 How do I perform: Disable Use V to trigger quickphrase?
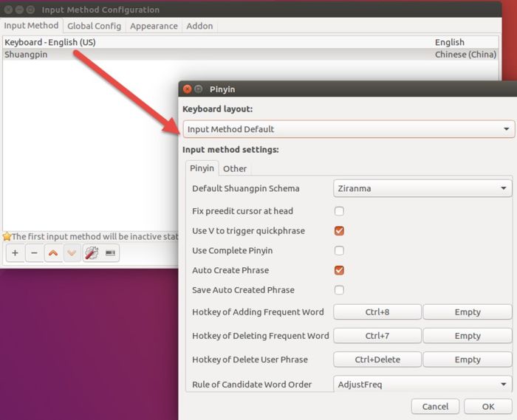(339, 231)
